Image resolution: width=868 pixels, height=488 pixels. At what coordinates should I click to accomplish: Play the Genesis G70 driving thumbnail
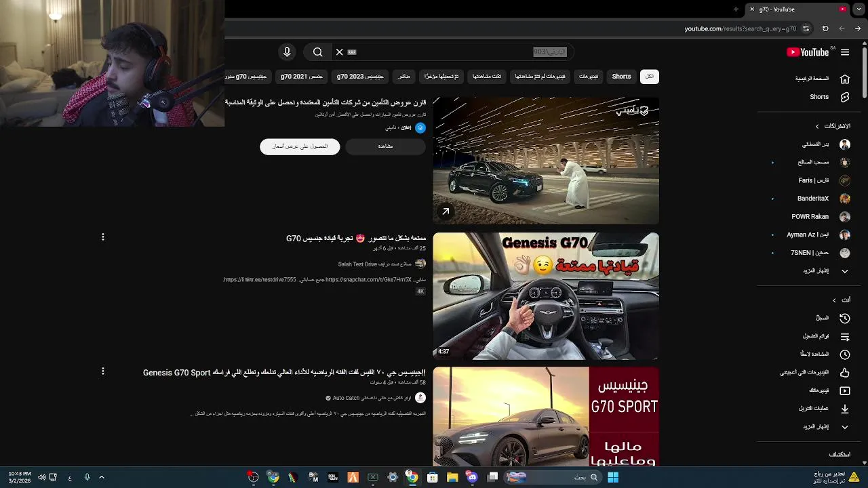click(x=546, y=296)
